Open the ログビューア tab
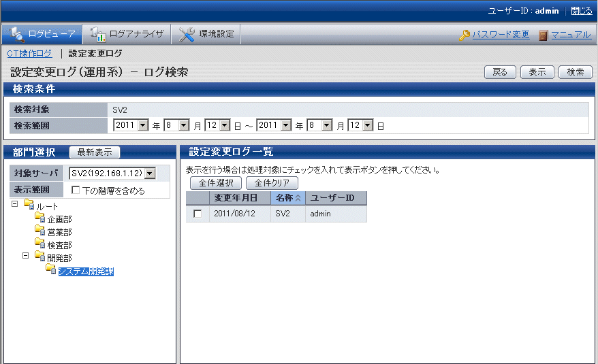Viewport: 598px width, 364px height. (42, 34)
